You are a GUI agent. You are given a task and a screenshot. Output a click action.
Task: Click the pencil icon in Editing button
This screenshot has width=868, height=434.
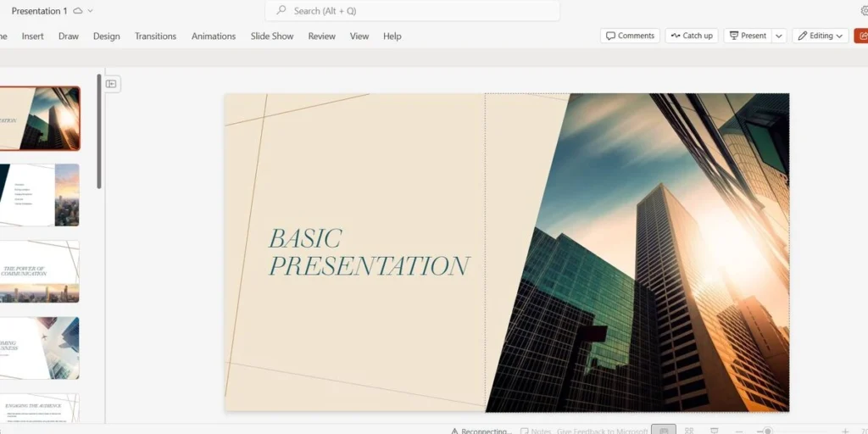pos(803,36)
